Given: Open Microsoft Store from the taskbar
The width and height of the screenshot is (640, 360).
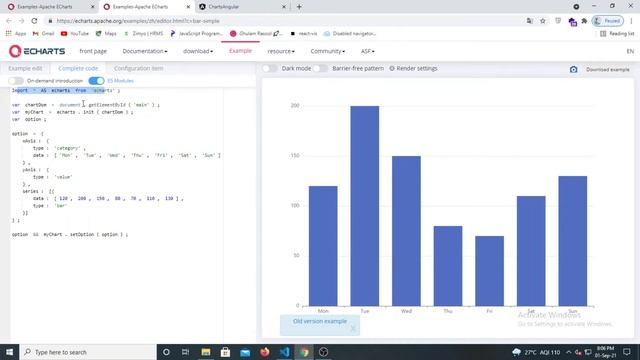Looking at the screenshot, I should (x=225, y=352).
